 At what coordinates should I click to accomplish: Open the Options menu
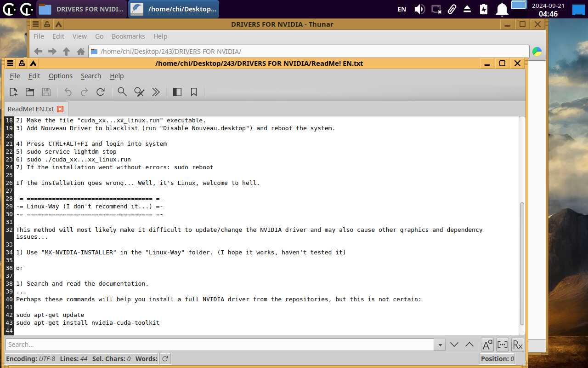(61, 76)
